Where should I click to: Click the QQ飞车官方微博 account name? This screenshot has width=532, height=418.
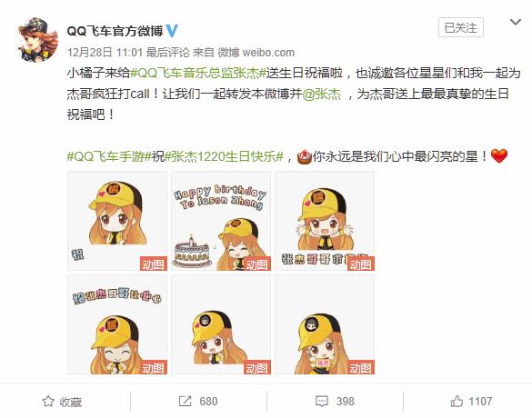click(x=115, y=31)
